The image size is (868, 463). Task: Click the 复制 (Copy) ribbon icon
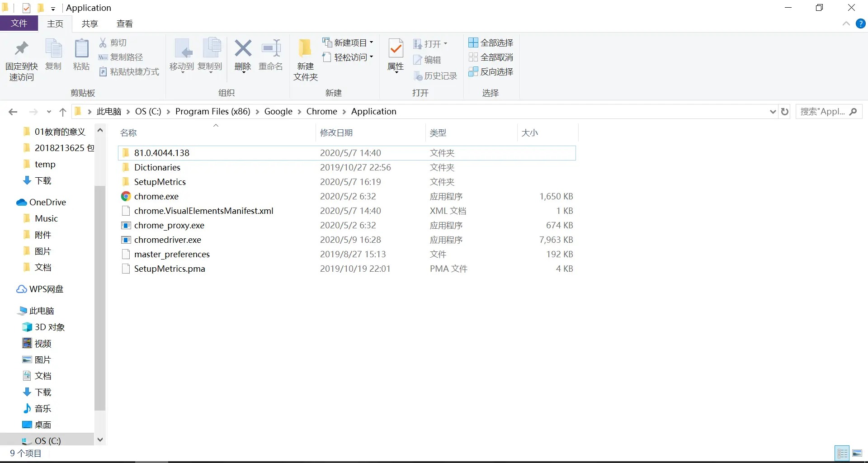click(x=53, y=49)
